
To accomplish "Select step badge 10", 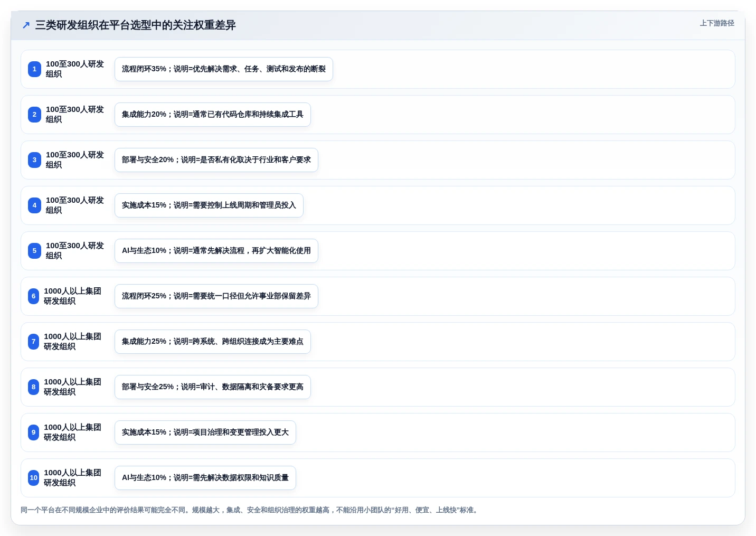I will (x=33, y=478).
